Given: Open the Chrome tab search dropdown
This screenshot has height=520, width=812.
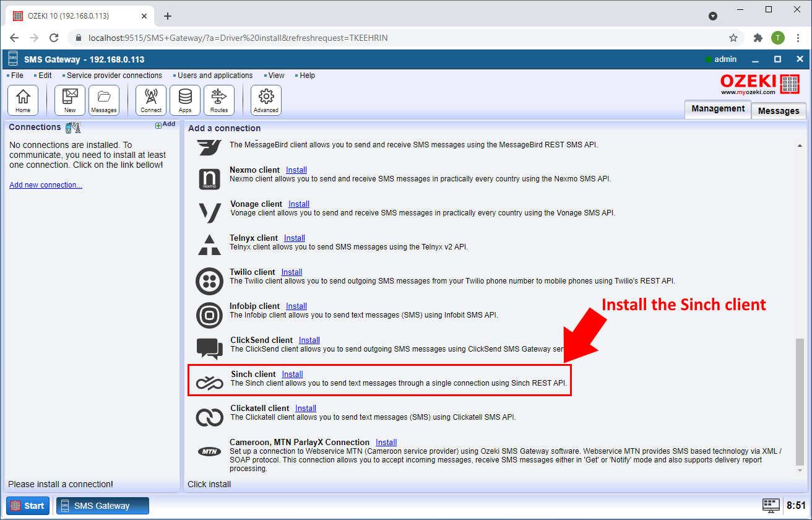Looking at the screenshot, I should pyautogui.click(x=712, y=16).
